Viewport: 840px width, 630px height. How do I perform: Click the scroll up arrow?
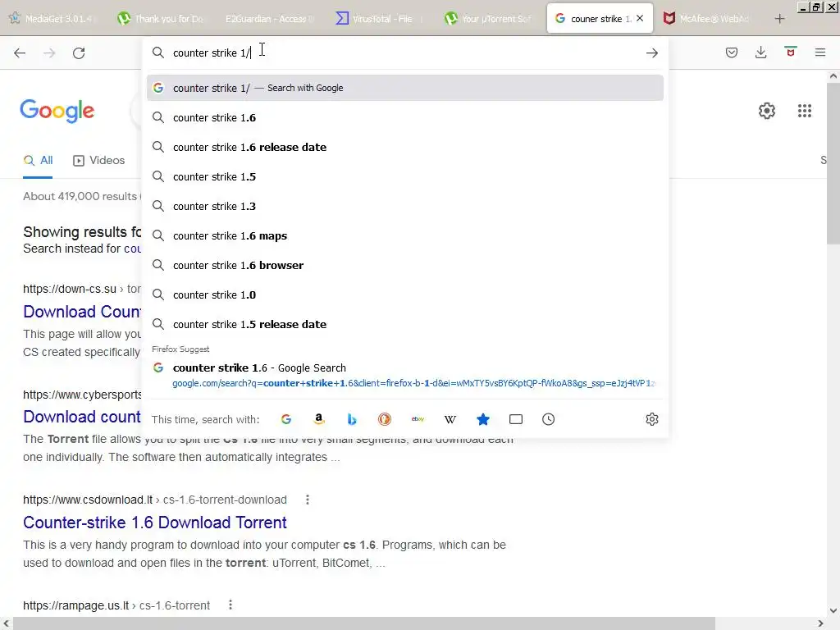[x=833, y=76]
